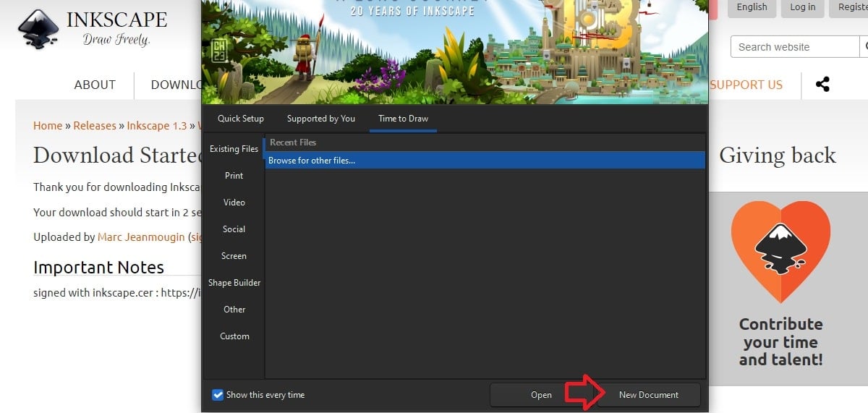This screenshot has width=868, height=413.
Task: Switch to the Quick Setup tab
Action: pyautogui.click(x=241, y=119)
